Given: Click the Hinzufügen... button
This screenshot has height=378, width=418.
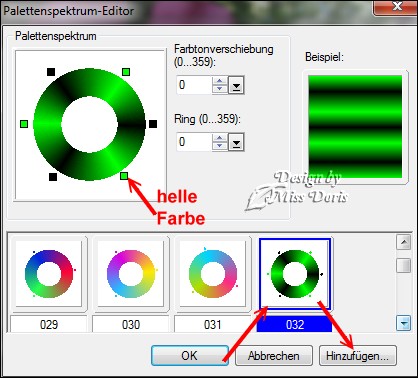Looking at the screenshot, I should coord(358,356).
